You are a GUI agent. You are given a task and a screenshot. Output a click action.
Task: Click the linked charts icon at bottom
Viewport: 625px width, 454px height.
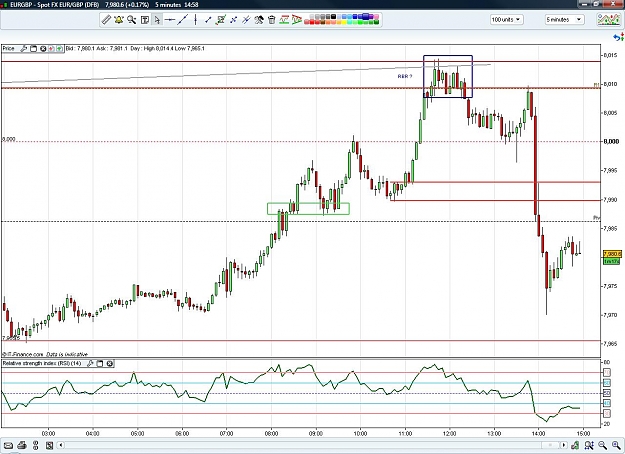click(35, 445)
